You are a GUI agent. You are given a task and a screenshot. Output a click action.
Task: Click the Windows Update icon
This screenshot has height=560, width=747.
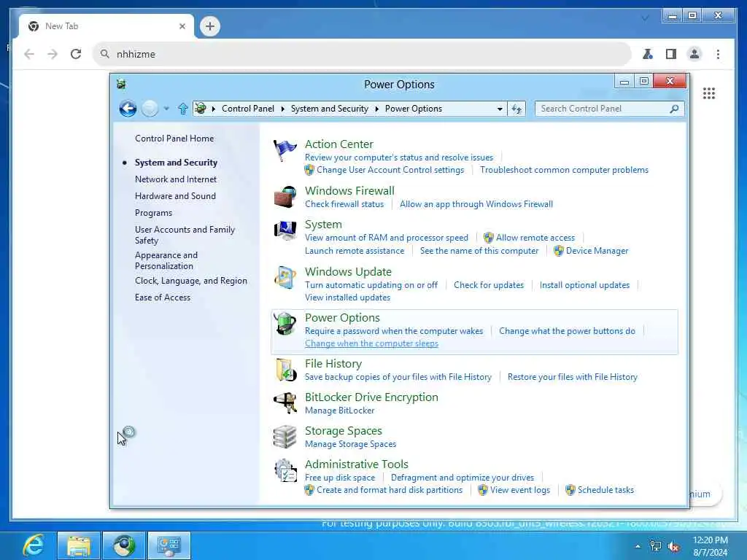(285, 278)
